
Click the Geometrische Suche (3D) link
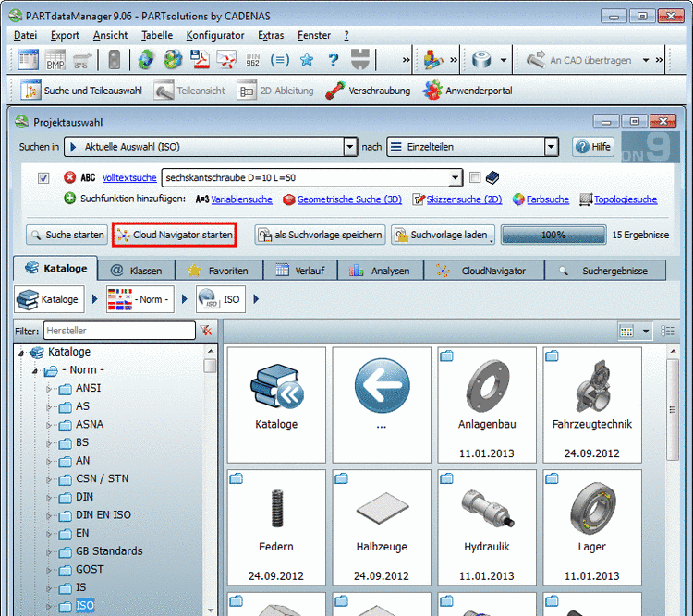pos(349,199)
